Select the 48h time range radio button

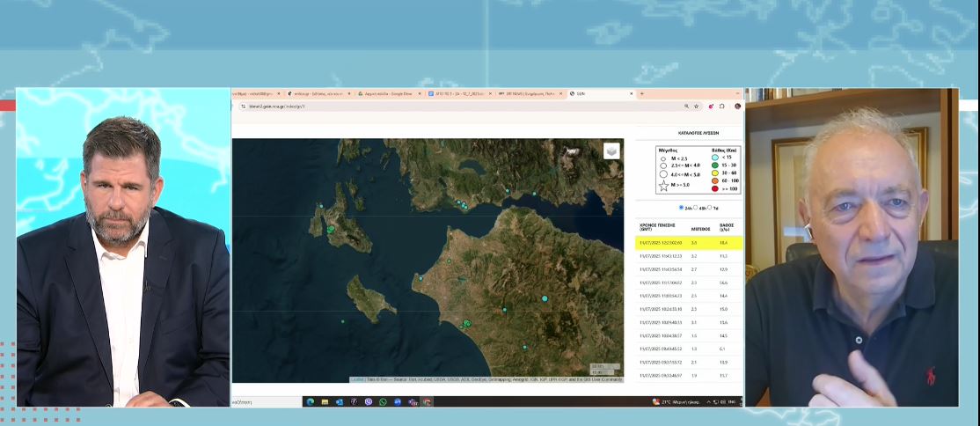[x=696, y=208]
